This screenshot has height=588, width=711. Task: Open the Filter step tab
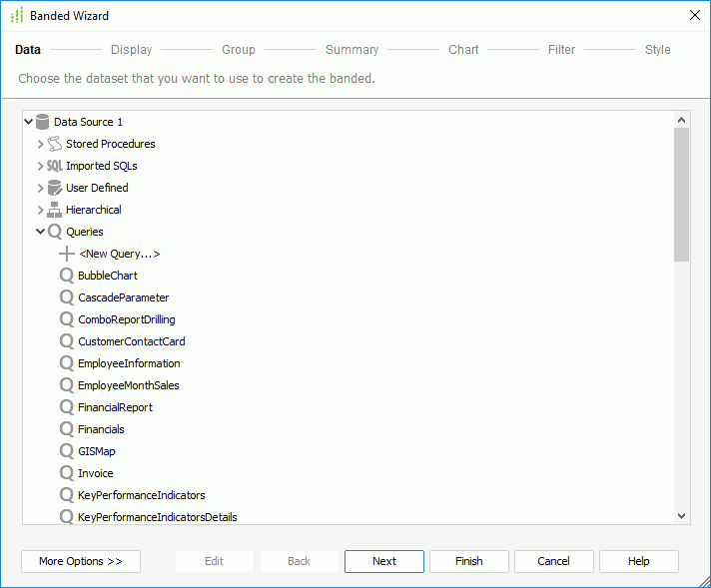pyautogui.click(x=561, y=49)
